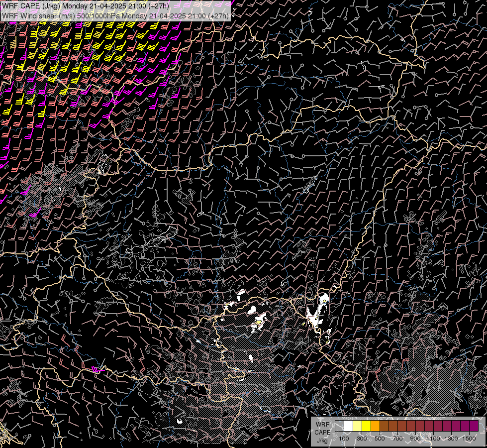
Task: Click the brown swatch right after orange
Action: [x=384, y=426]
